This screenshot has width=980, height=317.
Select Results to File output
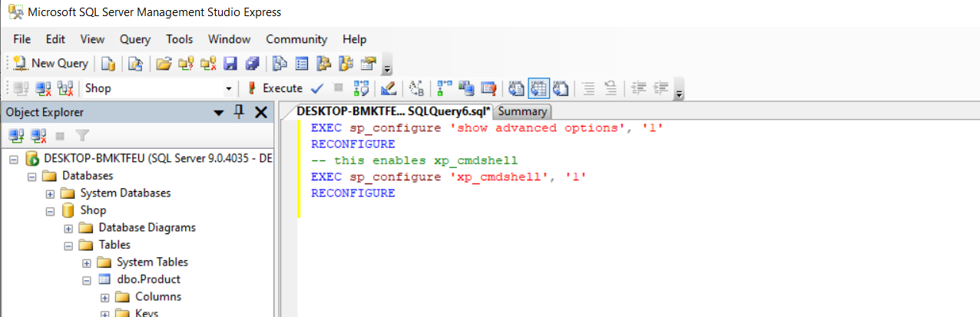(x=561, y=88)
